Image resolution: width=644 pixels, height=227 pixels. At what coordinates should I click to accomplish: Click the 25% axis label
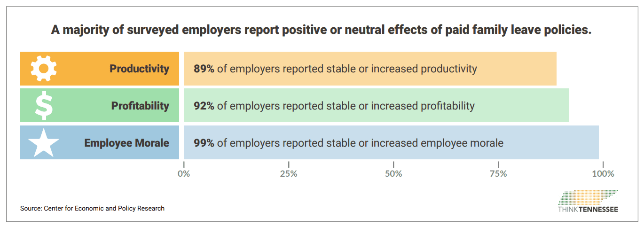click(289, 174)
